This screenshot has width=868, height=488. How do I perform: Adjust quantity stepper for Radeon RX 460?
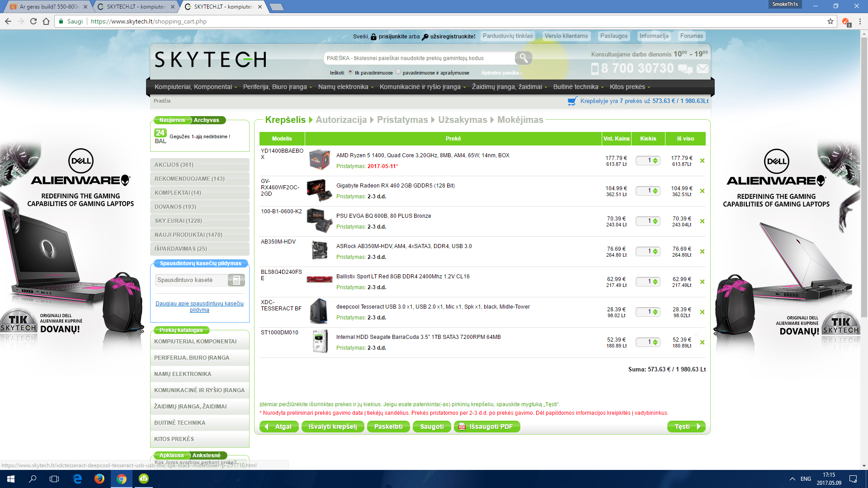point(656,191)
